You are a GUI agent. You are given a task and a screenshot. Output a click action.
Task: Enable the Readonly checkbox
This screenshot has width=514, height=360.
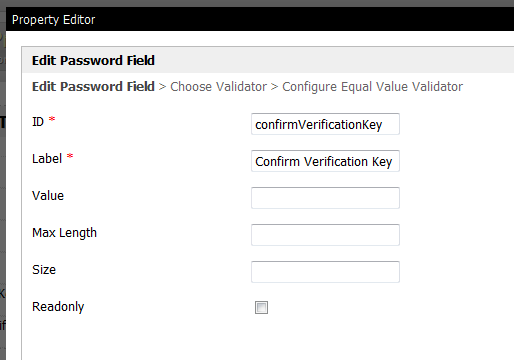tap(261, 307)
